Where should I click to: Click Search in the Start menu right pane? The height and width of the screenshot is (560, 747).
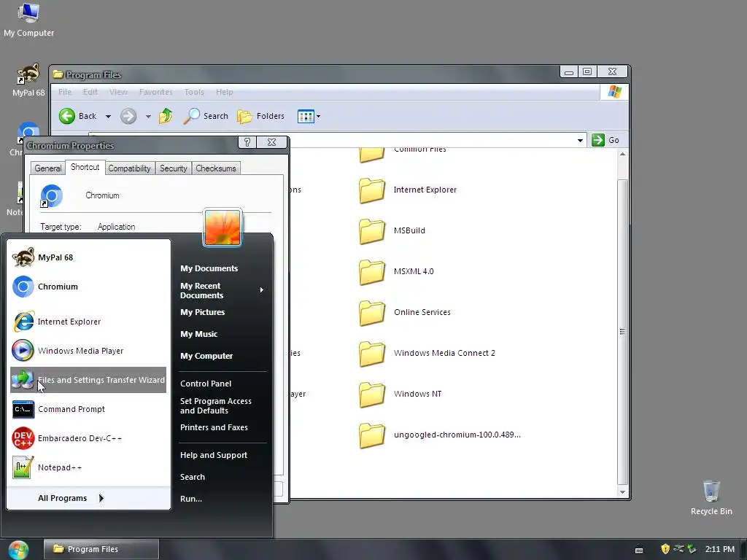click(193, 477)
